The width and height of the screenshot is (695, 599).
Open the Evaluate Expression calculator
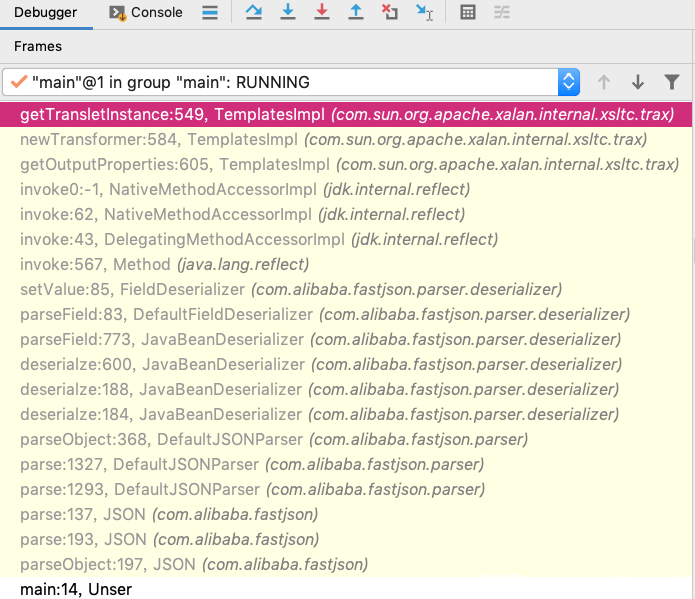click(x=467, y=13)
